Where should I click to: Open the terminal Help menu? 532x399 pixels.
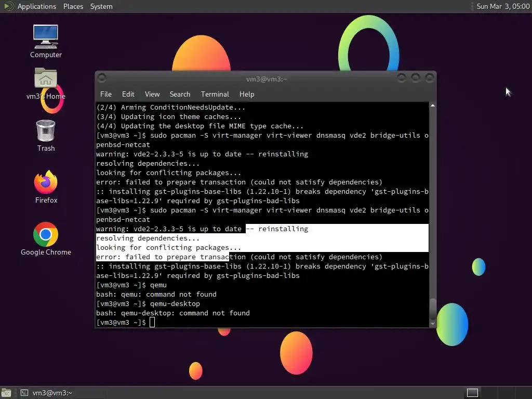(x=247, y=95)
